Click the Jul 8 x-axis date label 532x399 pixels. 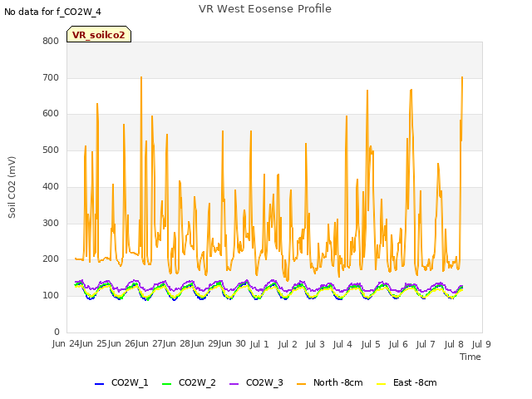coord(454,344)
